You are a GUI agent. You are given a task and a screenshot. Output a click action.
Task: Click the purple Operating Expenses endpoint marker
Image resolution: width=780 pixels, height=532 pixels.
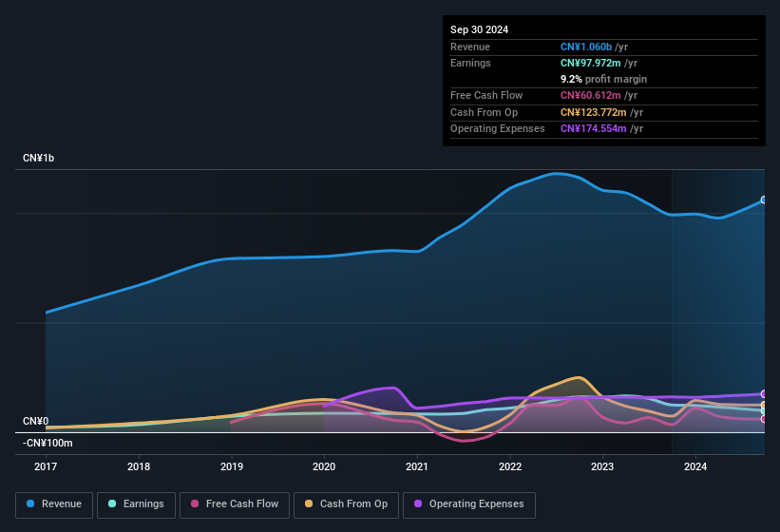[x=764, y=394]
